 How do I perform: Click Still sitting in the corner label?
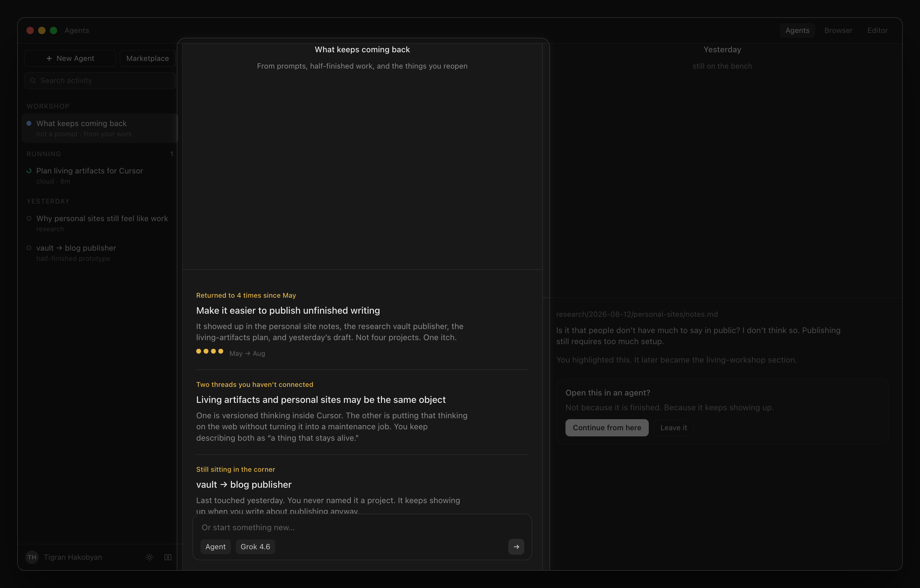pyautogui.click(x=236, y=469)
